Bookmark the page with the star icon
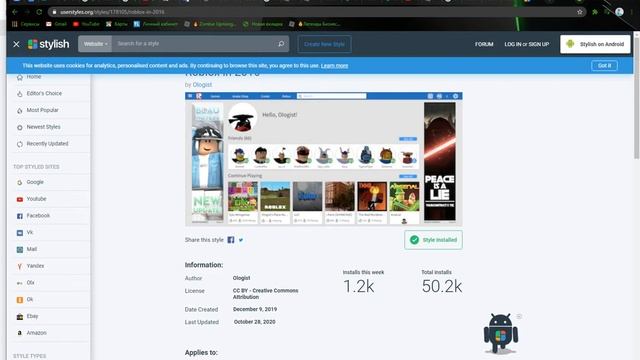640x360 pixels. 580,12
